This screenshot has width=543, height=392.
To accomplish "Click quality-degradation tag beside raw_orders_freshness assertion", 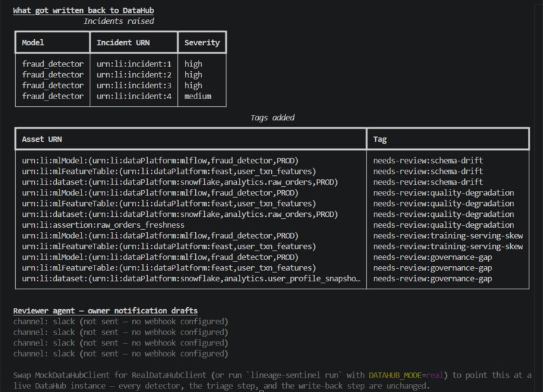I will click(444, 225).
